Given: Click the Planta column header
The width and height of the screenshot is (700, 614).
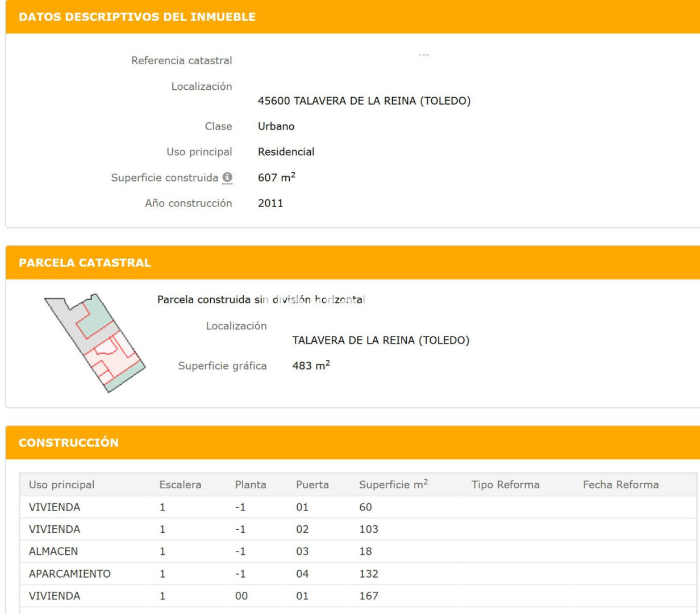Looking at the screenshot, I should click(x=251, y=485).
